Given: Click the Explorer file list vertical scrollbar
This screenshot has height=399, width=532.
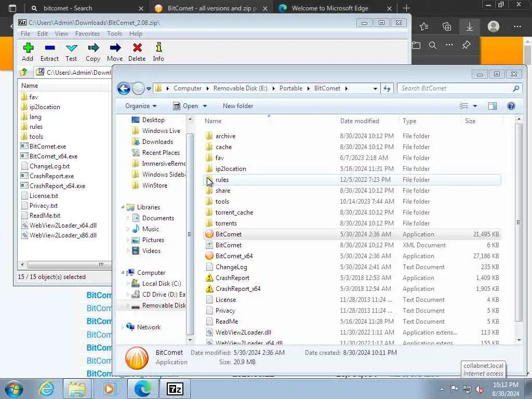Looking at the screenshot, I should point(518,222).
